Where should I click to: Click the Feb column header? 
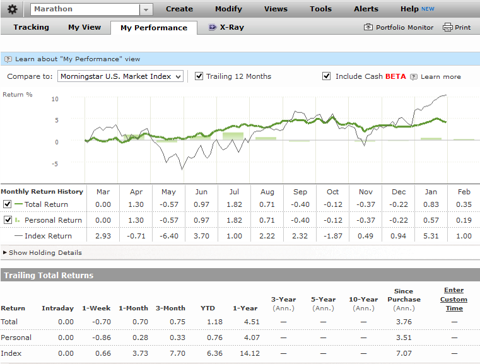[x=464, y=192]
